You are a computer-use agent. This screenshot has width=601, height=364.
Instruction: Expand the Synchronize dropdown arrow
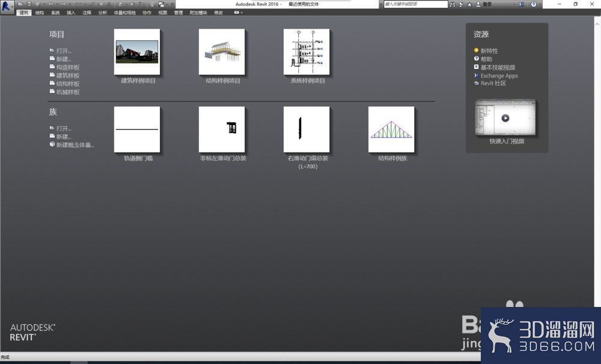click(x=44, y=4)
